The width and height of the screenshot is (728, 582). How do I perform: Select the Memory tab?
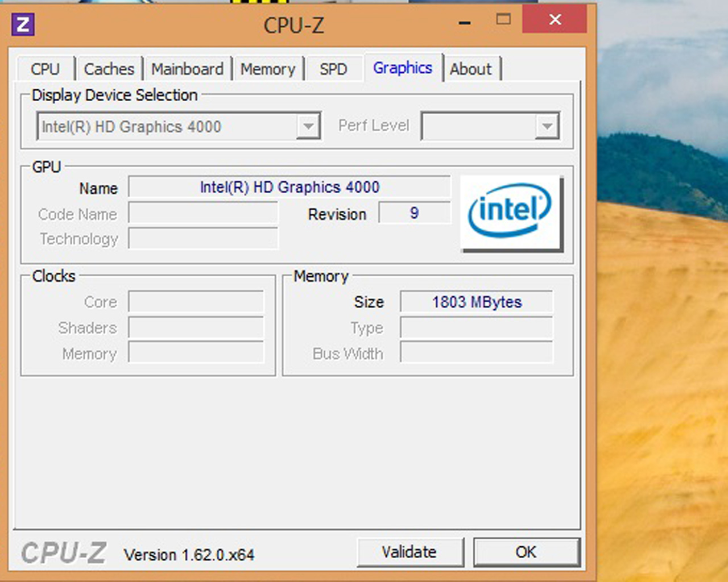click(268, 69)
